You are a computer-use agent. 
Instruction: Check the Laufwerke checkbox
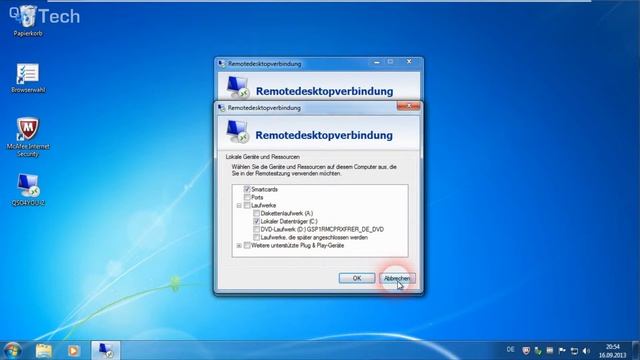coord(247,205)
